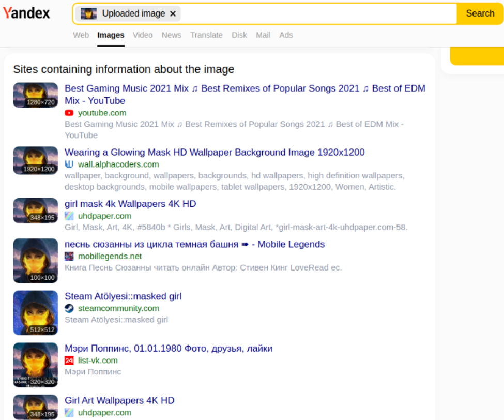Click gray snippet 'Steam Atölyesi::masked girl'
The height and width of the screenshot is (420, 504).
[116, 320]
